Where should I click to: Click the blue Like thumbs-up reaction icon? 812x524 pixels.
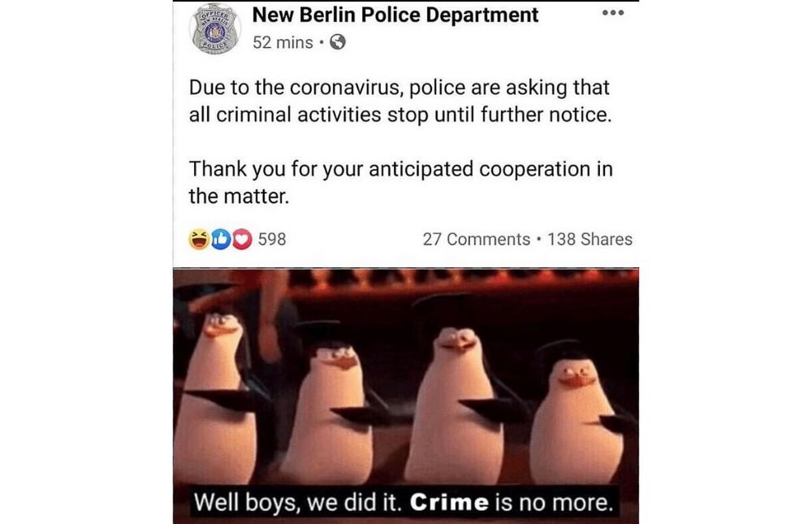coord(221,239)
